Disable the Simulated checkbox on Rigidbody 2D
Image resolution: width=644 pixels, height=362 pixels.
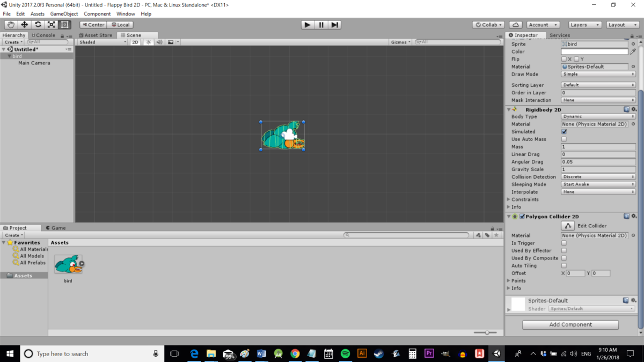pos(565,131)
